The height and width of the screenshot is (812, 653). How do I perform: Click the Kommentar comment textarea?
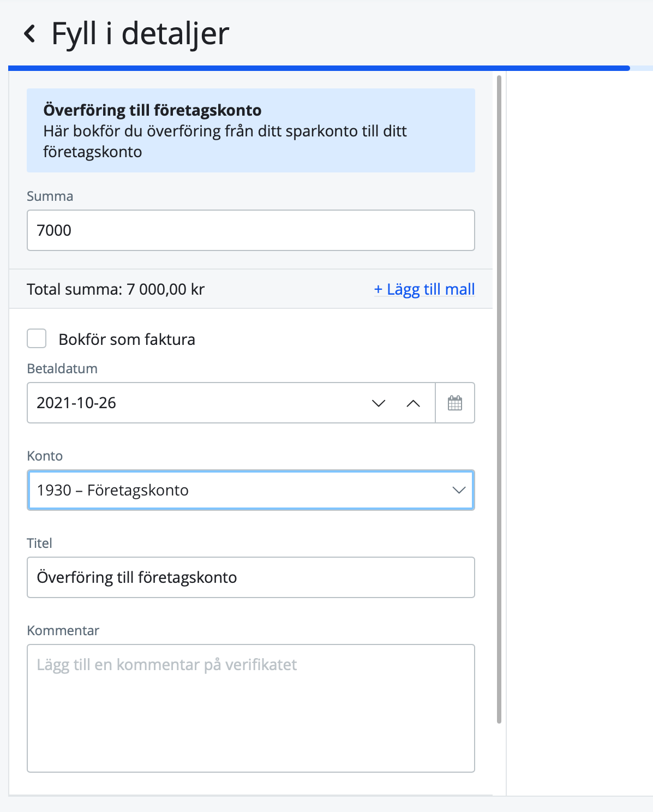pyautogui.click(x=250, y=708)
